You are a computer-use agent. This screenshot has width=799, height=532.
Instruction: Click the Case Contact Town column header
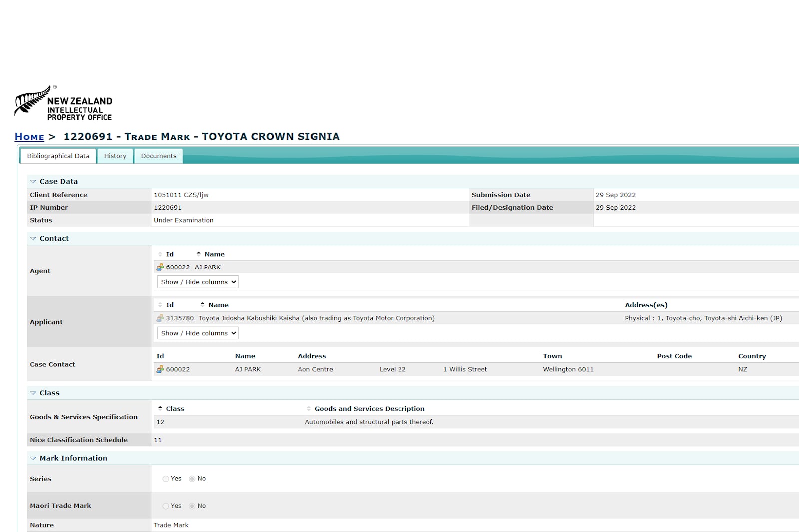pos(552,356)
